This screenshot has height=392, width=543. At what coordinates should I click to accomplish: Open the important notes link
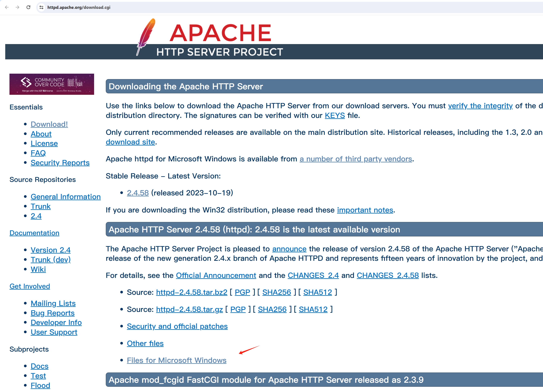coord(365,210)
